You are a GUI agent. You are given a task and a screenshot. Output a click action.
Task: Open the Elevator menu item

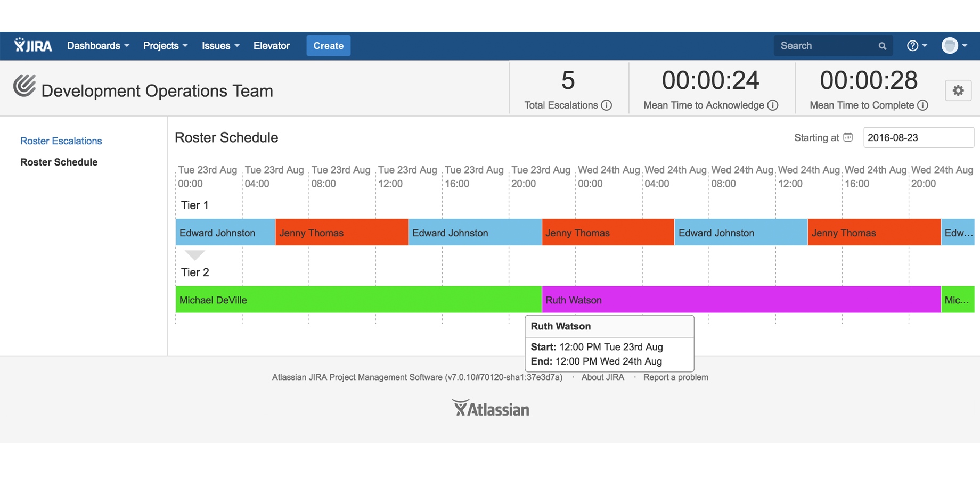[x=272, y=46]
